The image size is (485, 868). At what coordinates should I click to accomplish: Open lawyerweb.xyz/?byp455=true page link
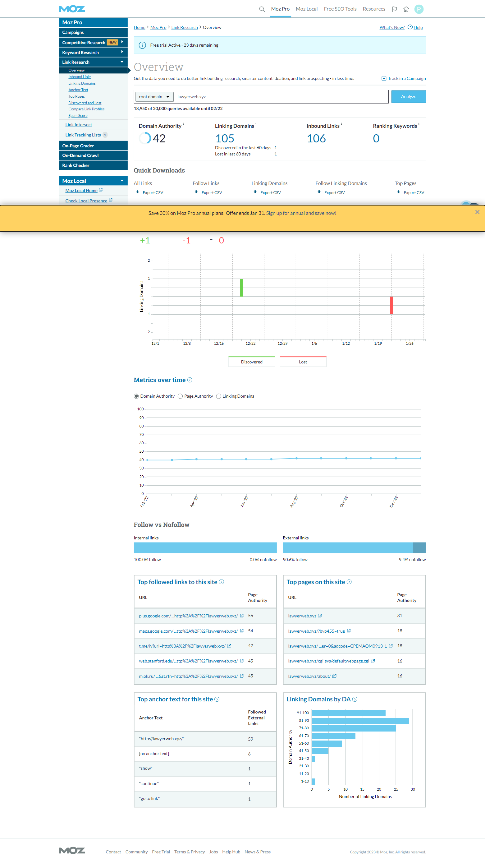(x=316, y=631)
